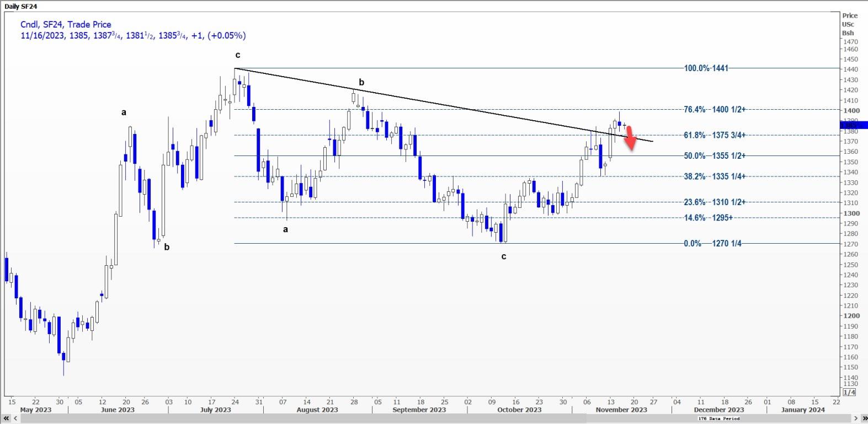The width and height of the screenshot is (868, 424).
Task: Jump to chart start with double-left arrow
Action: click(x=7, y=418)
